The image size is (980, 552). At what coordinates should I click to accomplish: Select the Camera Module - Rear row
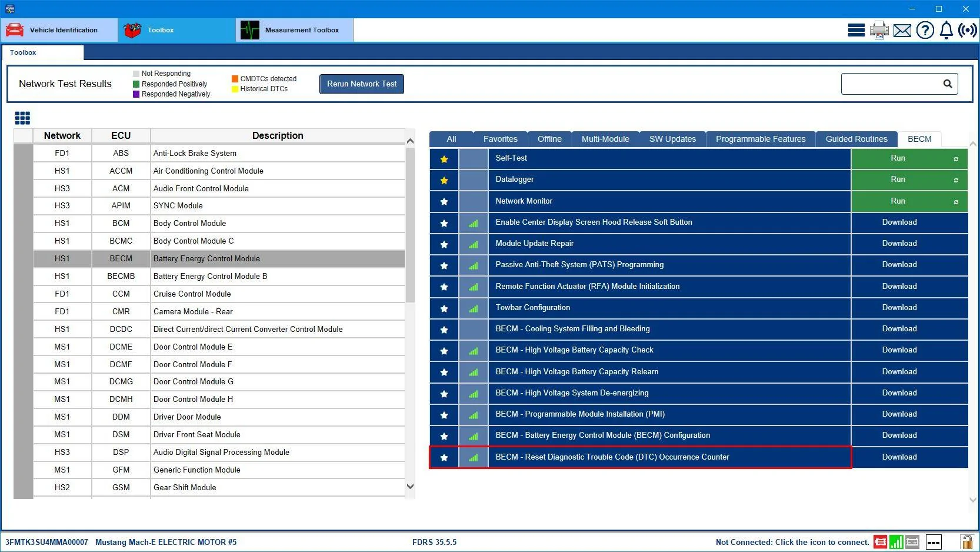219,312
